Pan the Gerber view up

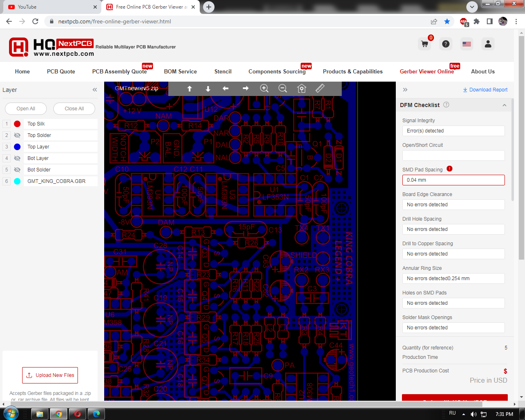pos(189,89)
